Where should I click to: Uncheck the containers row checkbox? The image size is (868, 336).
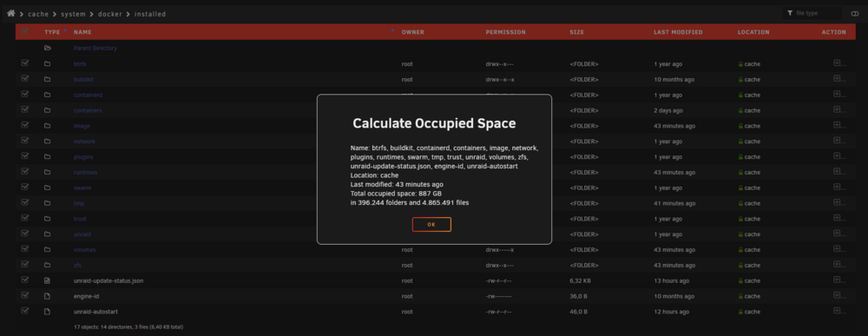tap(25, 109)
